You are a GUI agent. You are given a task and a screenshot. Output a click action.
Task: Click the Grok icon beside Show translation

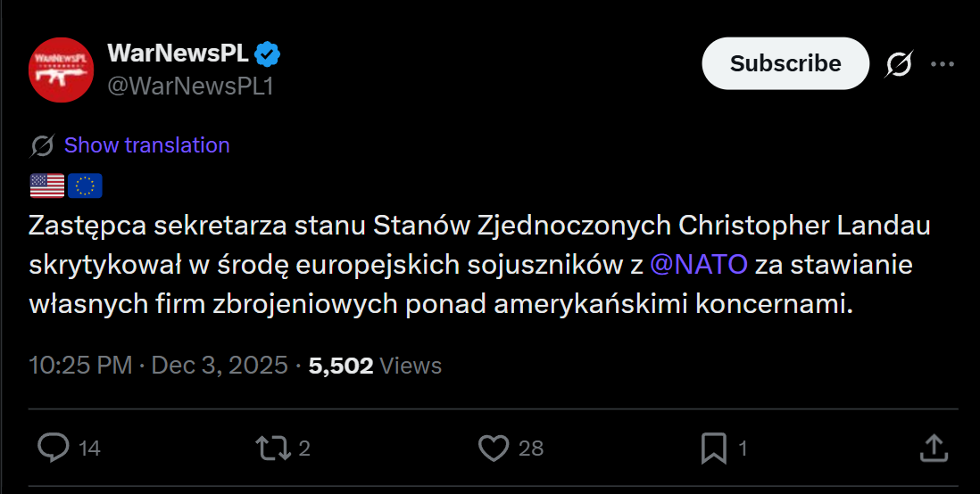tap(42, 145)
